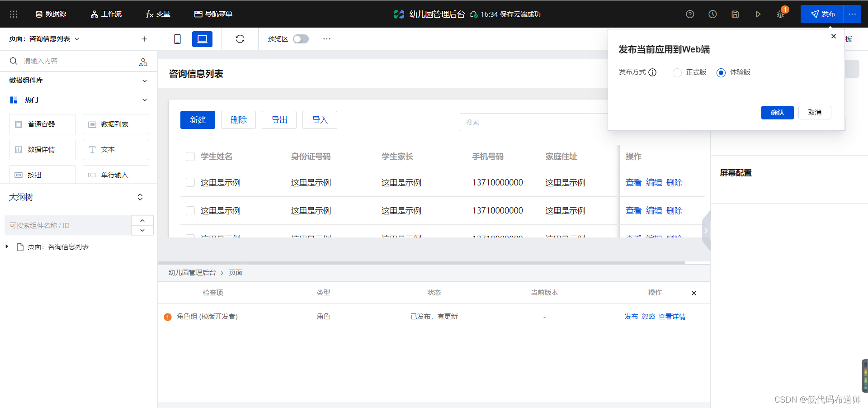868x408 pixels.
Task: Click 编辑 in the second row
Action: [654, 211]
